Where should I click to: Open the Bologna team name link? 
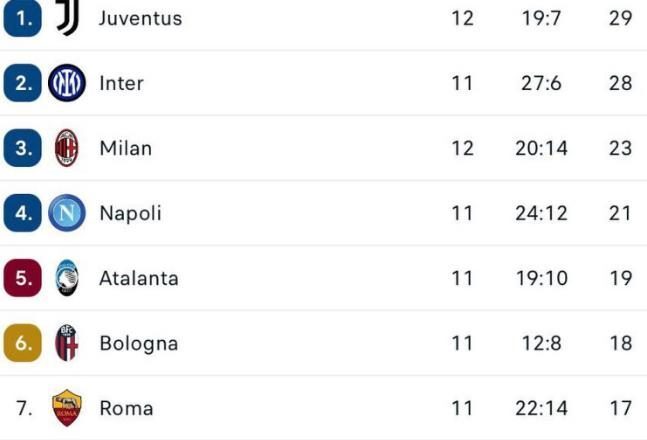click(x=139, y=343)
